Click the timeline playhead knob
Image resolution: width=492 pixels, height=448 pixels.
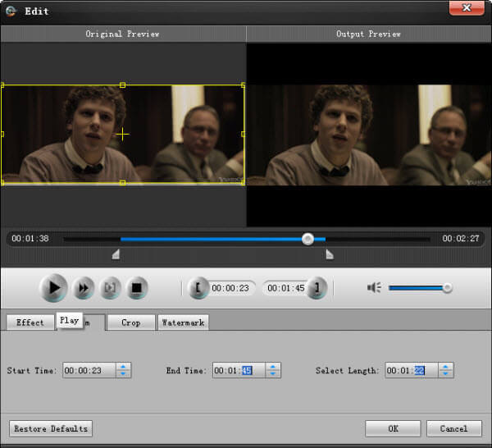[307, 239]
